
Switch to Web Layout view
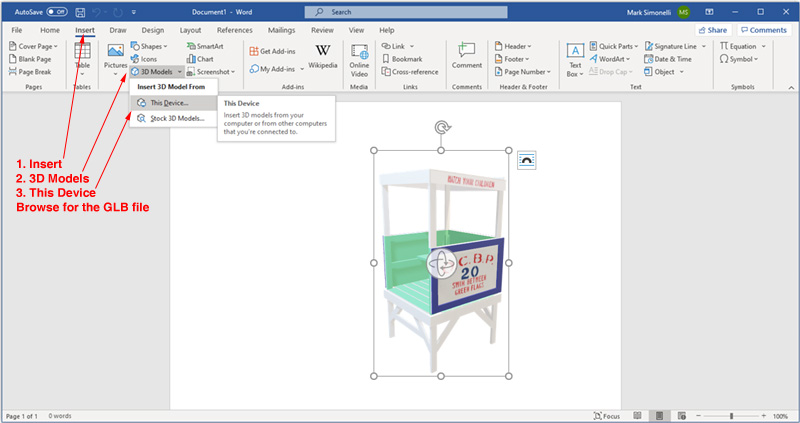coord(682,416)
